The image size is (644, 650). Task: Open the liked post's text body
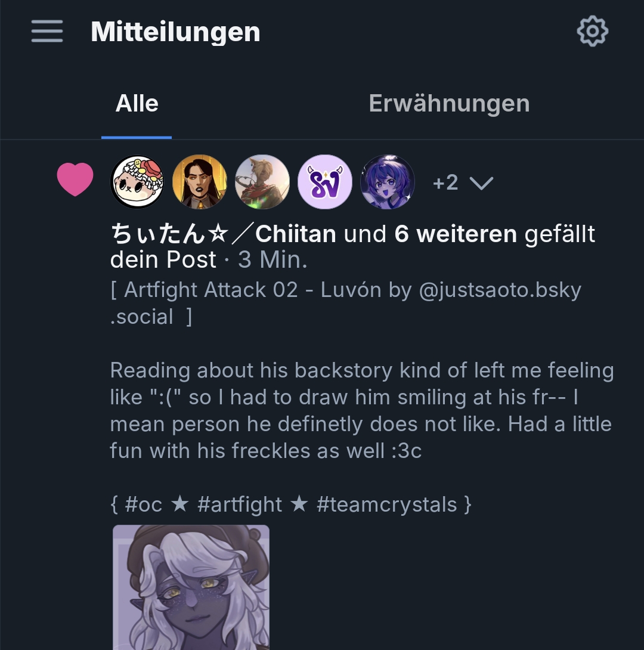coord(361,410)
